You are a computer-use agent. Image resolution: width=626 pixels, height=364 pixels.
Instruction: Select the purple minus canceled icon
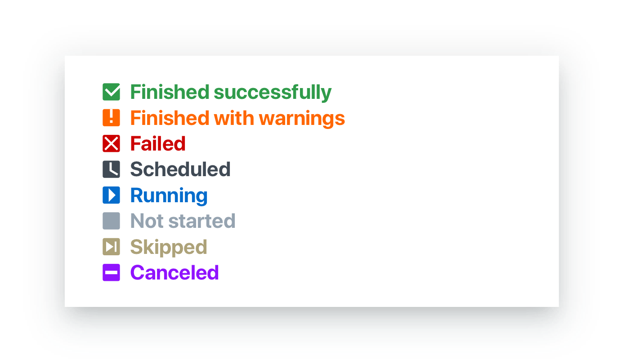pyautogui.click(x=111, y=273)
